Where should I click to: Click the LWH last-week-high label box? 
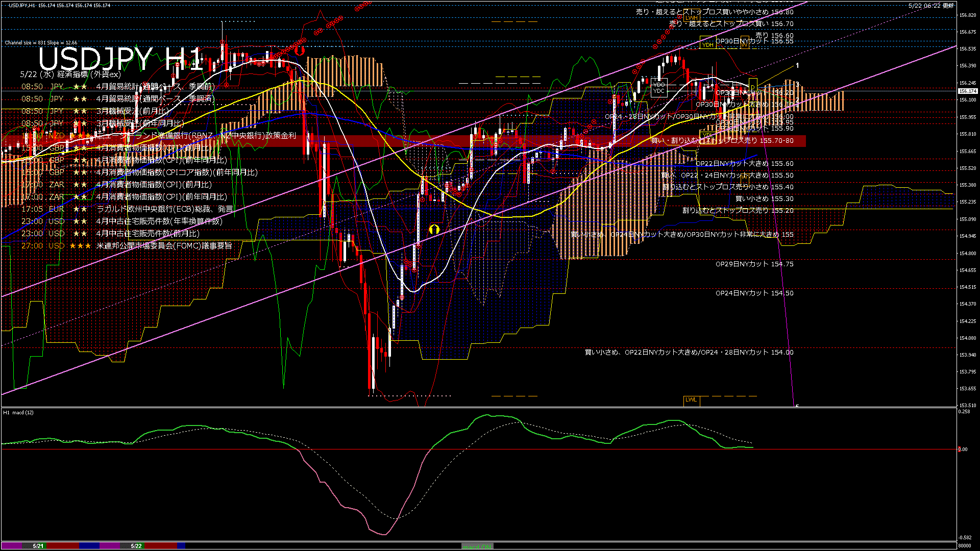[692, 18]
